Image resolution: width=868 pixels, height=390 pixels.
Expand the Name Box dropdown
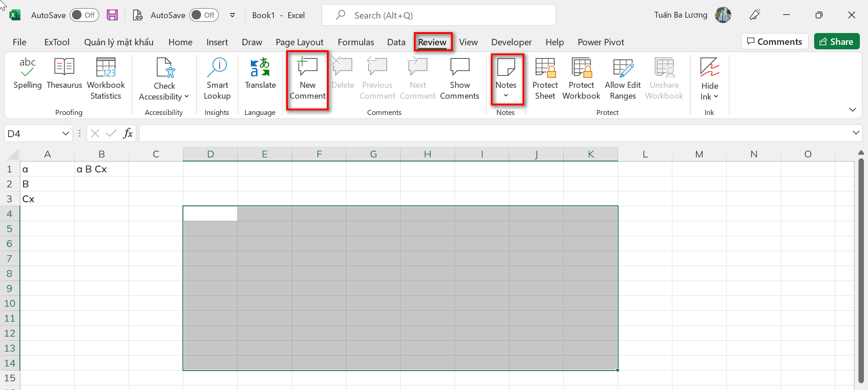[66, 133]
